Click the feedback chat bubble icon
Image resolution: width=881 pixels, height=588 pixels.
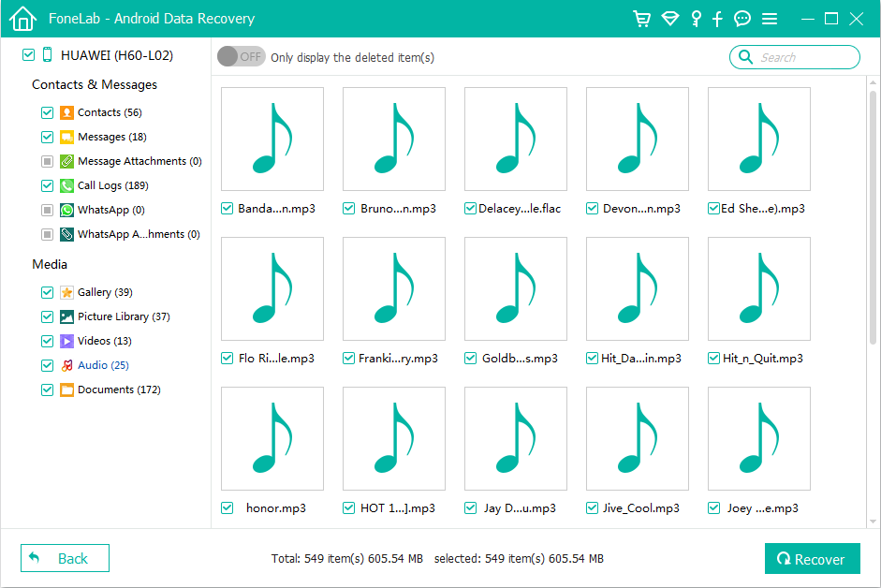click(742, 19)
